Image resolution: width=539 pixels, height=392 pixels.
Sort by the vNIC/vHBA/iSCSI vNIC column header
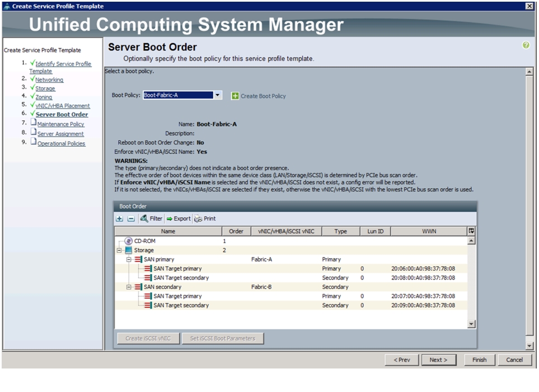287,231
